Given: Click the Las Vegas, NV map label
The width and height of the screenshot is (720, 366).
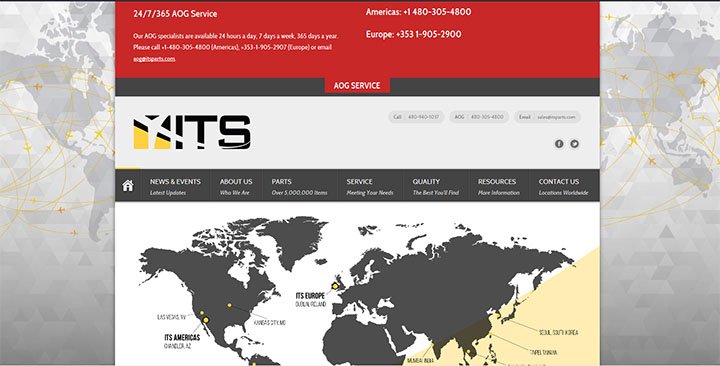Looking at the screenshot, I should point(171,317).
